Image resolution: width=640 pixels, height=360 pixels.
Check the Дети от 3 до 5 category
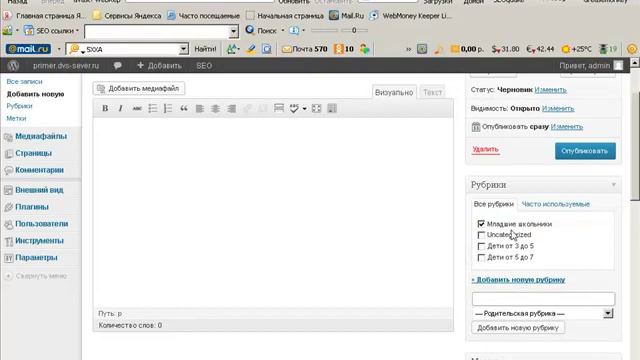tap(481, 246)
